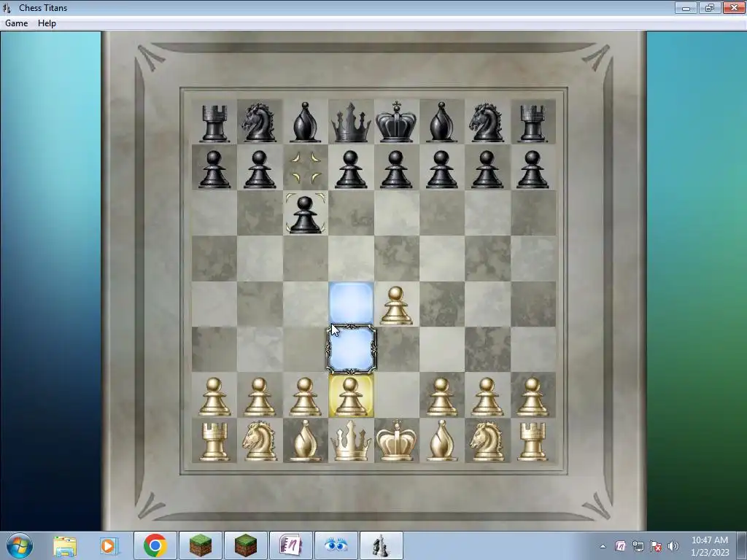This screenshot has width=747, height=560.
Task: Launch Windows Media Player from the taskbar
Action: [108, 545]
